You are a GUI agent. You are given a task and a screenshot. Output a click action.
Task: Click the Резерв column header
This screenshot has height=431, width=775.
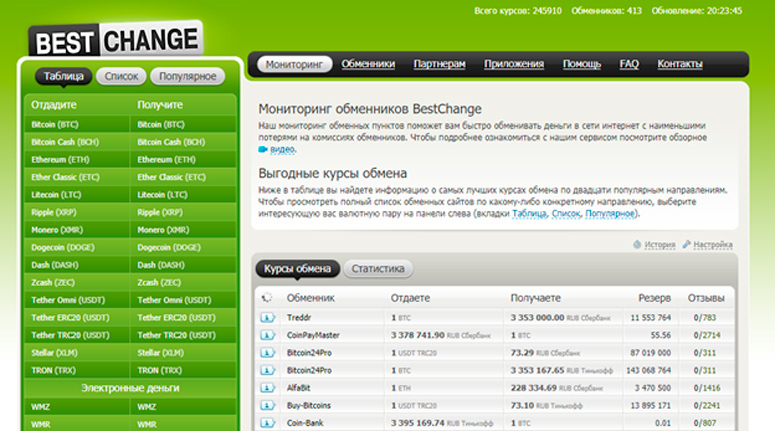654,298
